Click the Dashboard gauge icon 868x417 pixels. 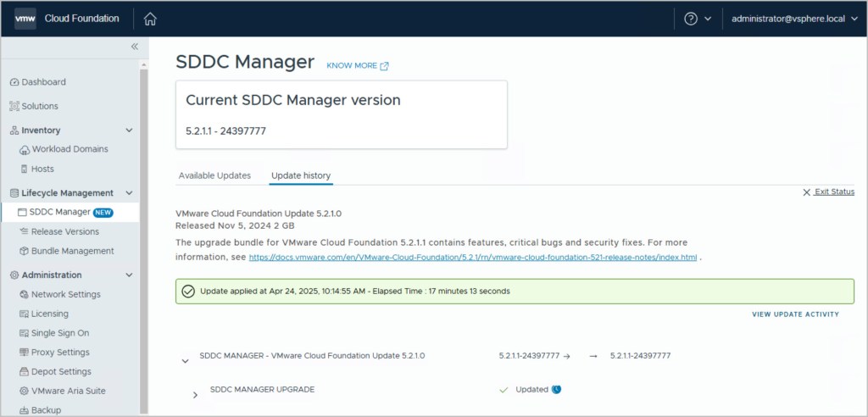pyautogui.click(x=14, y=82)
